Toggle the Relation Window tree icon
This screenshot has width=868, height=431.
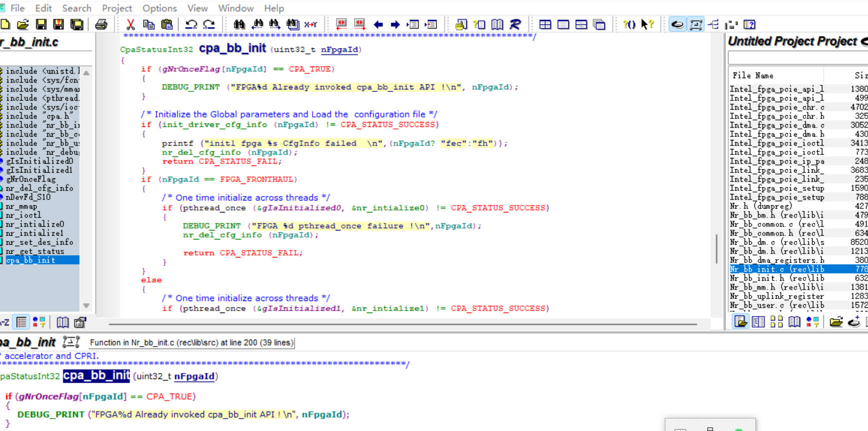coord(713,24)
